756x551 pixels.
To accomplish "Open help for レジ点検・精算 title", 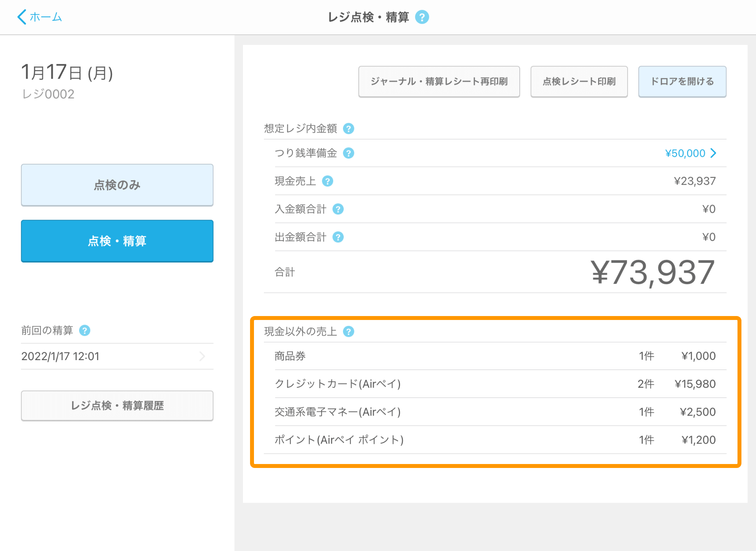I will tap(422, 17).
